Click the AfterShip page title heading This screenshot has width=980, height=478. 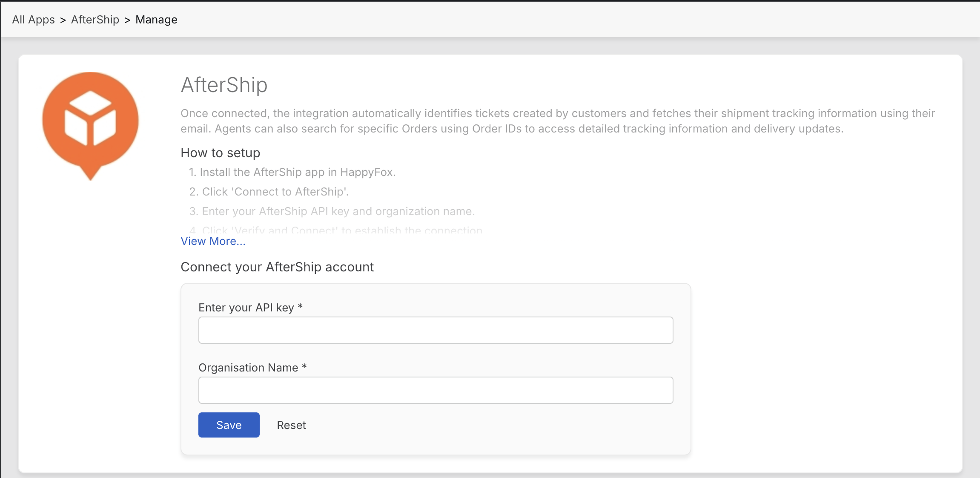(x=224, y=85)
